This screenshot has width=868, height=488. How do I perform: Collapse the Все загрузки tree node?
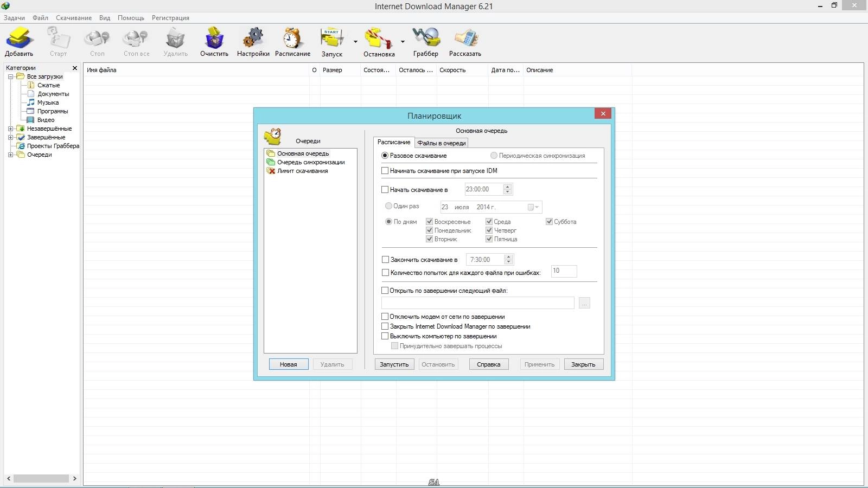pos(10,76)
